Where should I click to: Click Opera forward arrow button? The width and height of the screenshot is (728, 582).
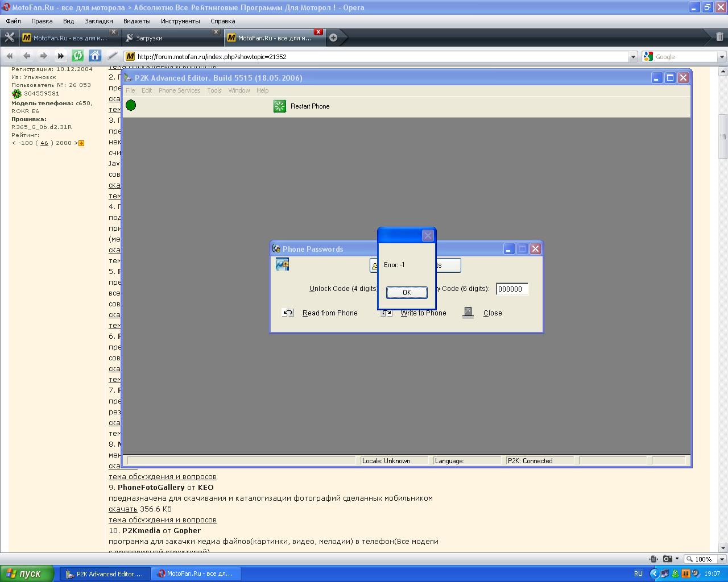click(x=44, y=56)
